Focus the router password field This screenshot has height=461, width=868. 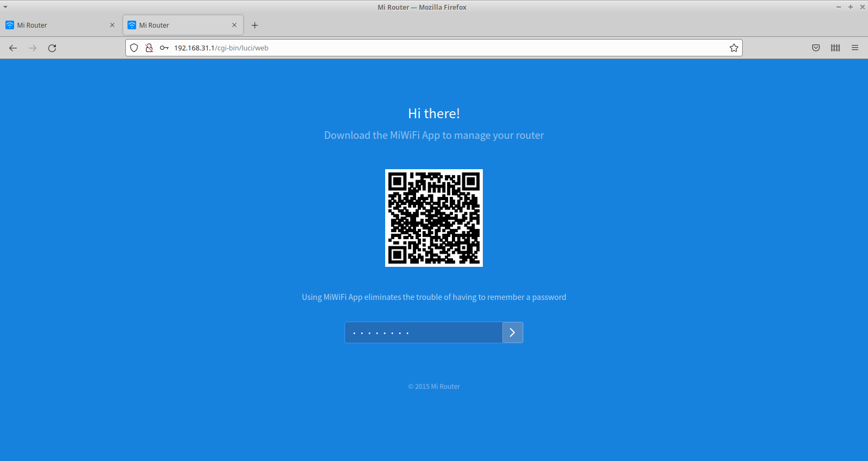click(x=424, y=332)
